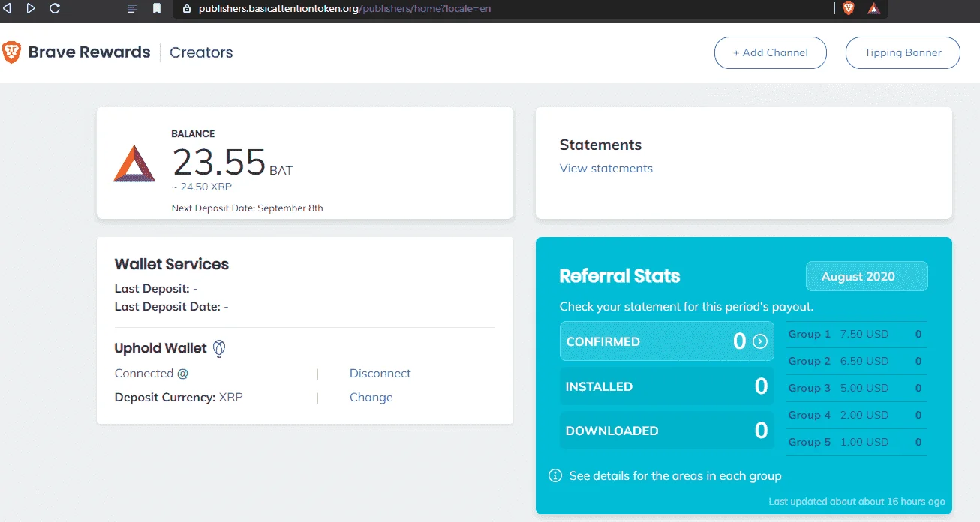Click info icon beside See details

tap(555, 475)
